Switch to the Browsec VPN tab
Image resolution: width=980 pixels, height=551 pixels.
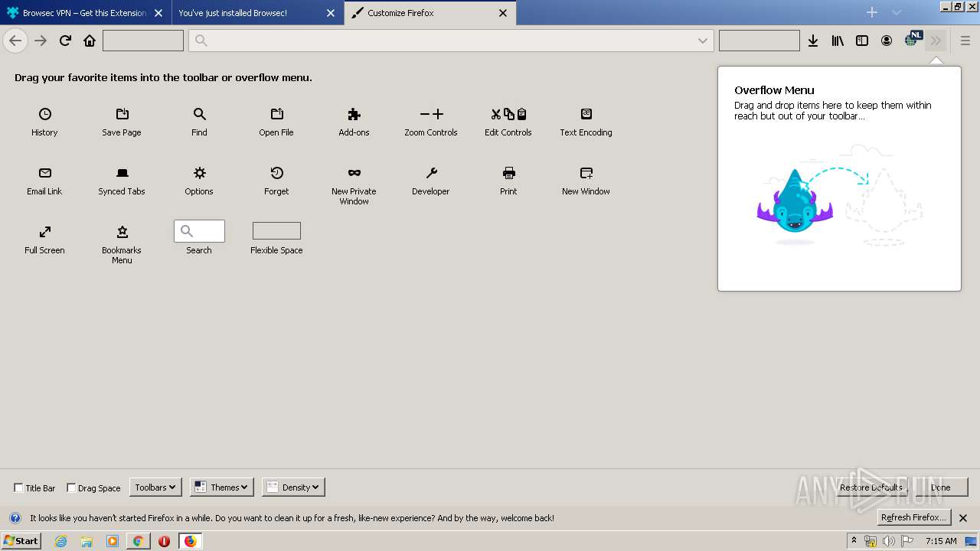pyautogui.click(x=85, y=13)
